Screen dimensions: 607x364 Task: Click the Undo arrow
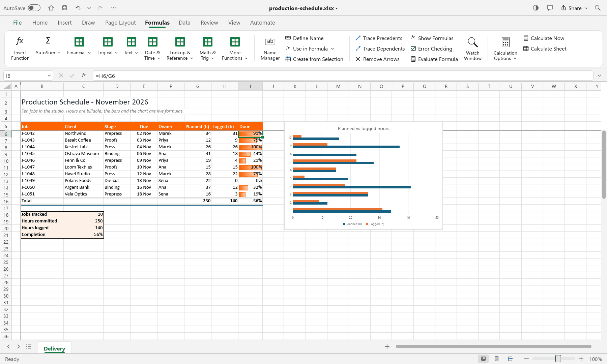click(78, 8)
